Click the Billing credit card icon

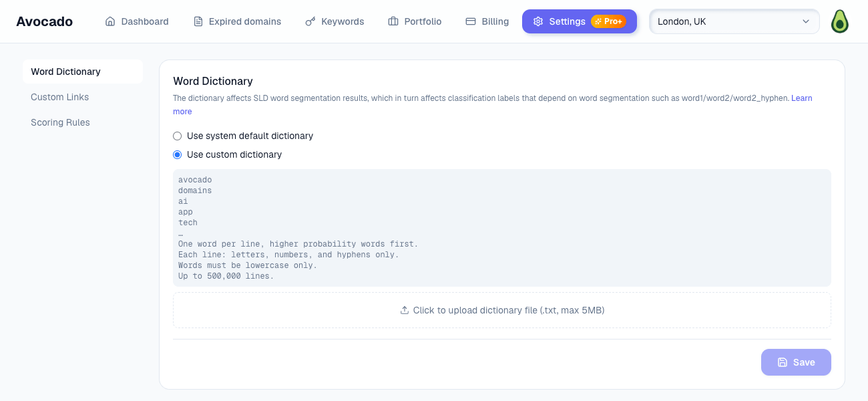(471, 21)
